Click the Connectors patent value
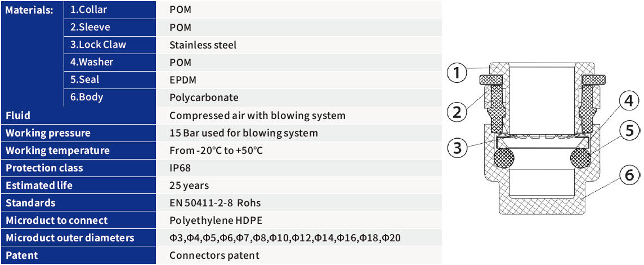644x265 pixels. (x=214, y=255)
